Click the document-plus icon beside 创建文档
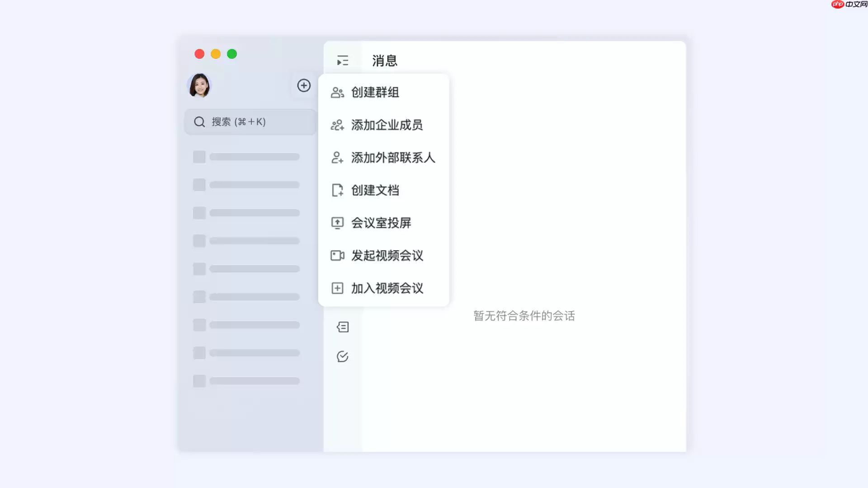This screenshot has width=868, height=488. pyautogui.click(x=337, y=190)
